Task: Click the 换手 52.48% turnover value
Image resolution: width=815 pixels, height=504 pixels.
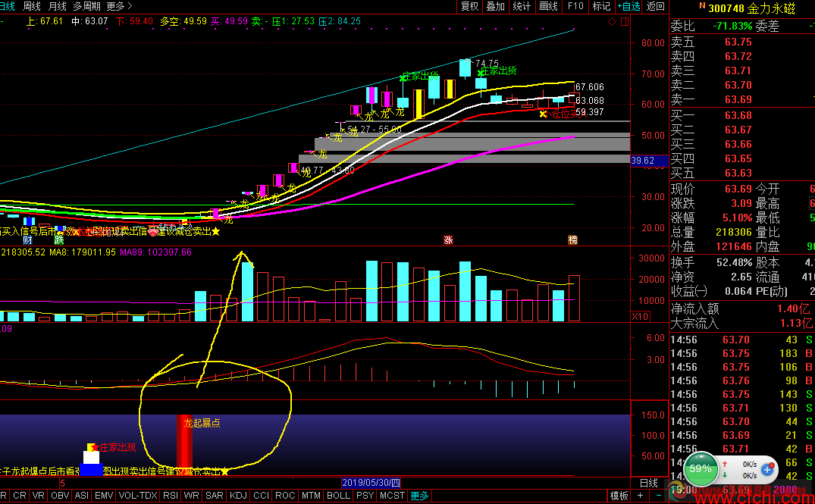Action: [x=734, y=262]
